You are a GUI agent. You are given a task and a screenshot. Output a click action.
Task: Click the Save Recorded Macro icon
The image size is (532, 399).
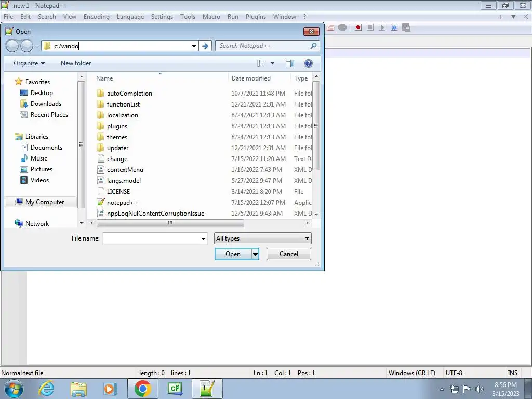pos(406,28)
